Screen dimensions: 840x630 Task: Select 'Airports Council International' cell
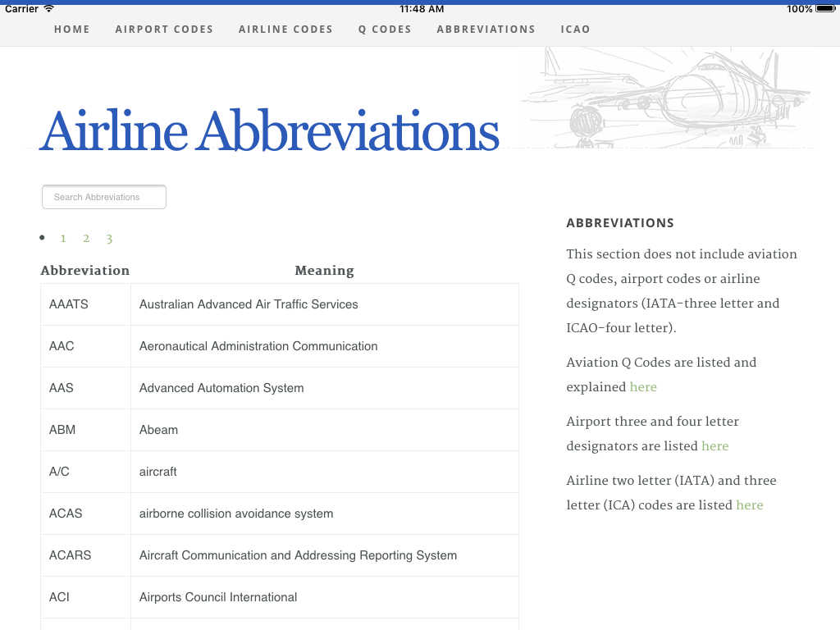pyautogui.click(x=325, y=597)
